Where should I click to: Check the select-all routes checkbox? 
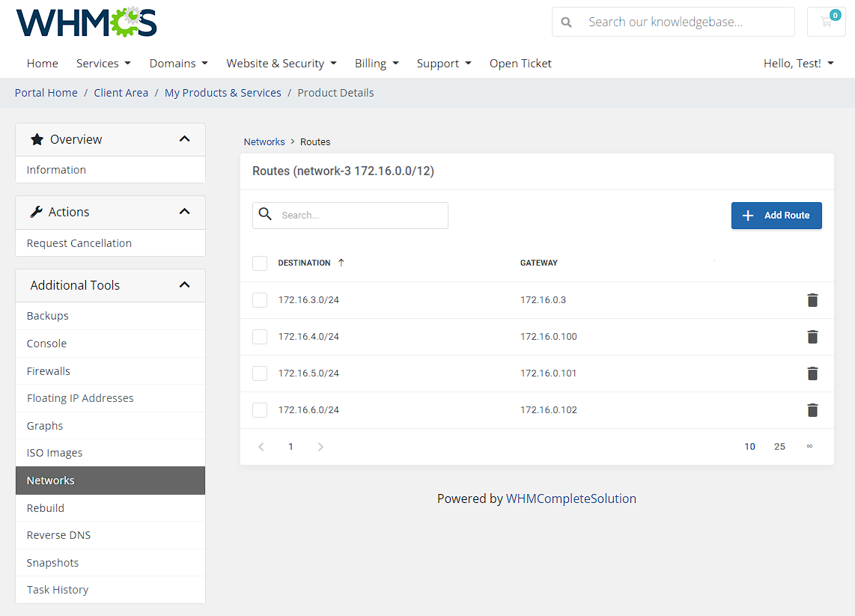(x=259, y=263)
